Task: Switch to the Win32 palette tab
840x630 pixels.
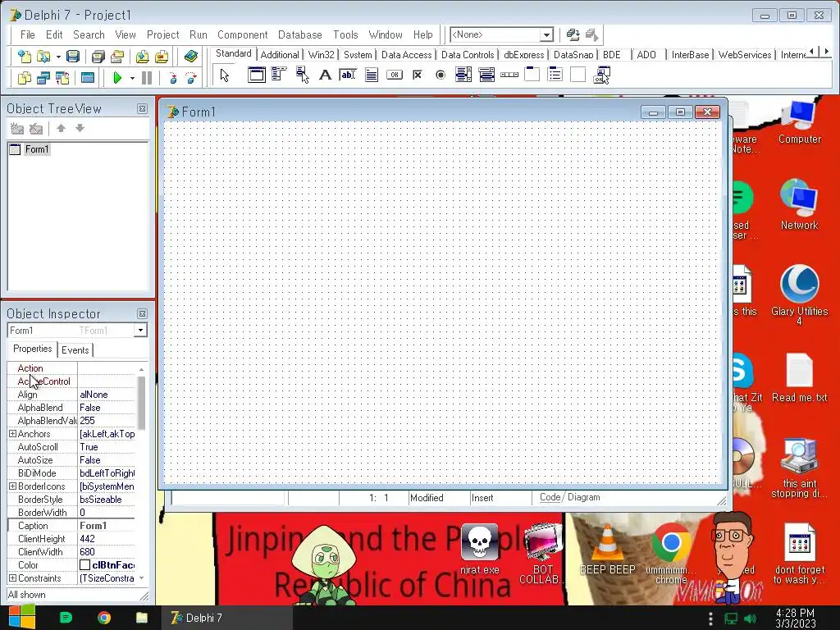Action: [321, 55]
